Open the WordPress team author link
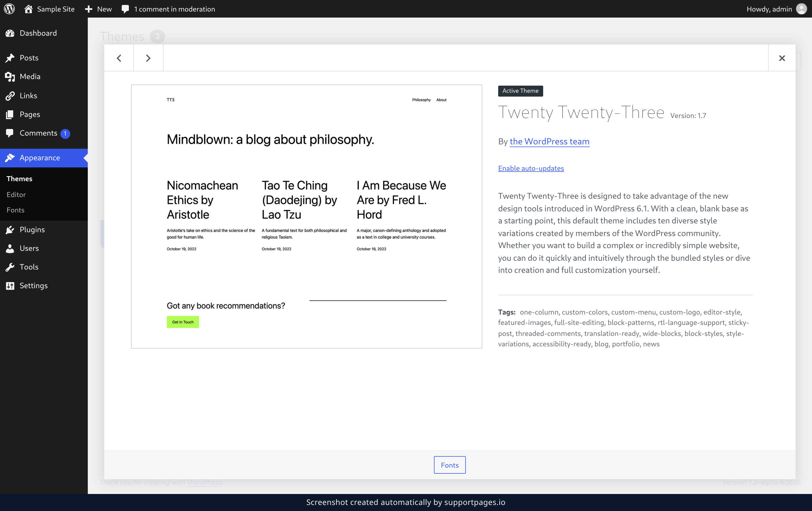Viewport: 812px width, 511px height. tap(549, 141)
